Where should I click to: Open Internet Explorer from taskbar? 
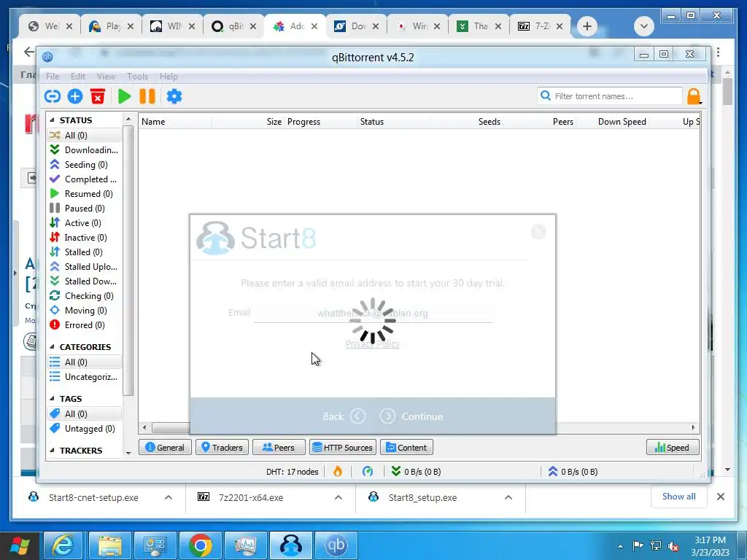click(63, 545)
